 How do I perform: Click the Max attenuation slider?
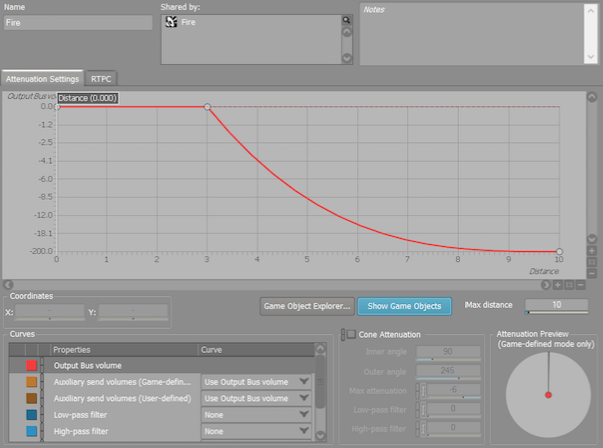(x=453, y=397)
